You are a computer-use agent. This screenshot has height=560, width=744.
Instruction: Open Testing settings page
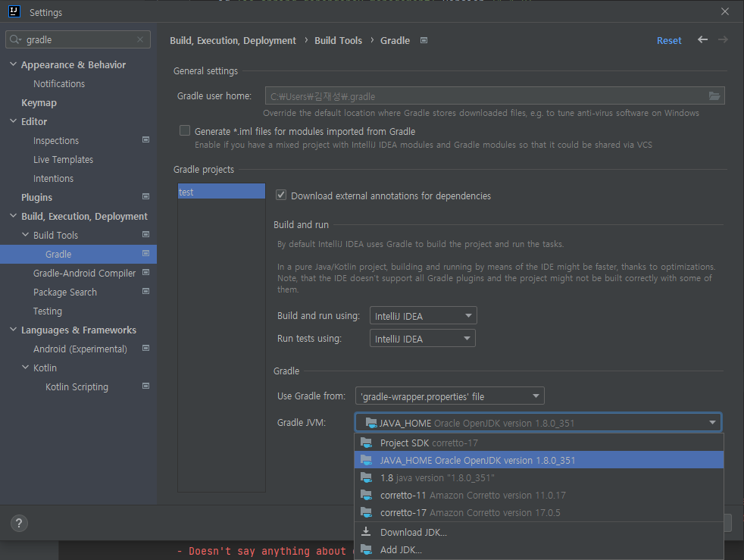click(48, 311)
